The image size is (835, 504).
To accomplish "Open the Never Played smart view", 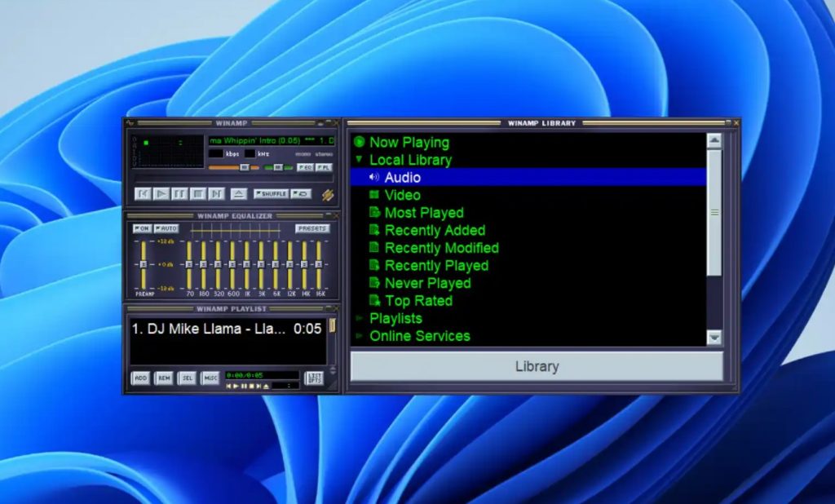I will click(427, 283).
